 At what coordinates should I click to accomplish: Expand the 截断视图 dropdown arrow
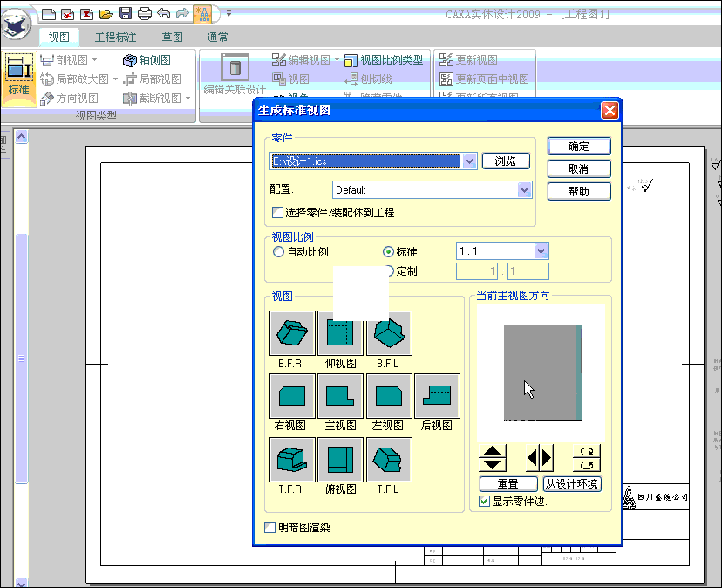pyautogui.click(x=187, y=99)
